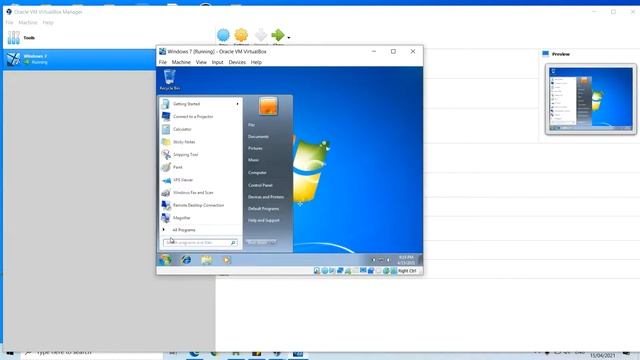Screen dimensions: 640x360
Task: Open Help and Support
Action: pos(264,220)
